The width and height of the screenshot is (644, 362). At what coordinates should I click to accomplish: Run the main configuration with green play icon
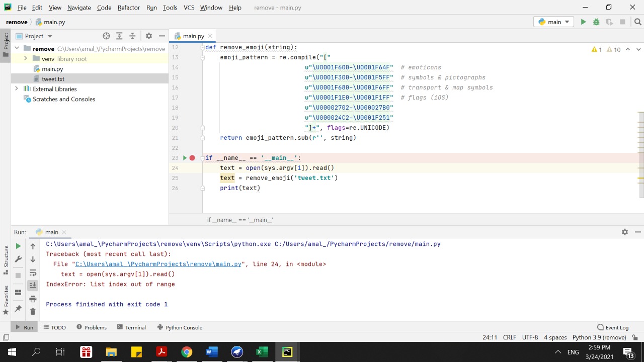point(583,22)
